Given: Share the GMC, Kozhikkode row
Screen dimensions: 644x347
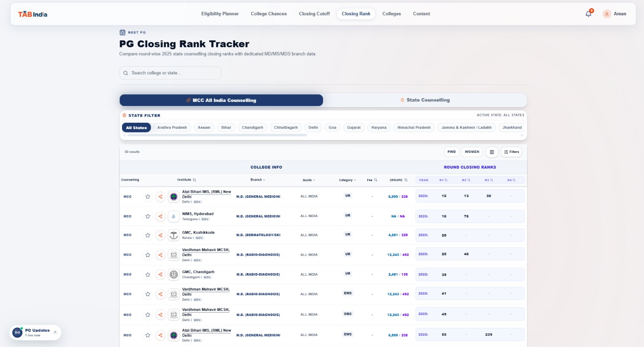Looking at the screenshot, I should 160,235.
